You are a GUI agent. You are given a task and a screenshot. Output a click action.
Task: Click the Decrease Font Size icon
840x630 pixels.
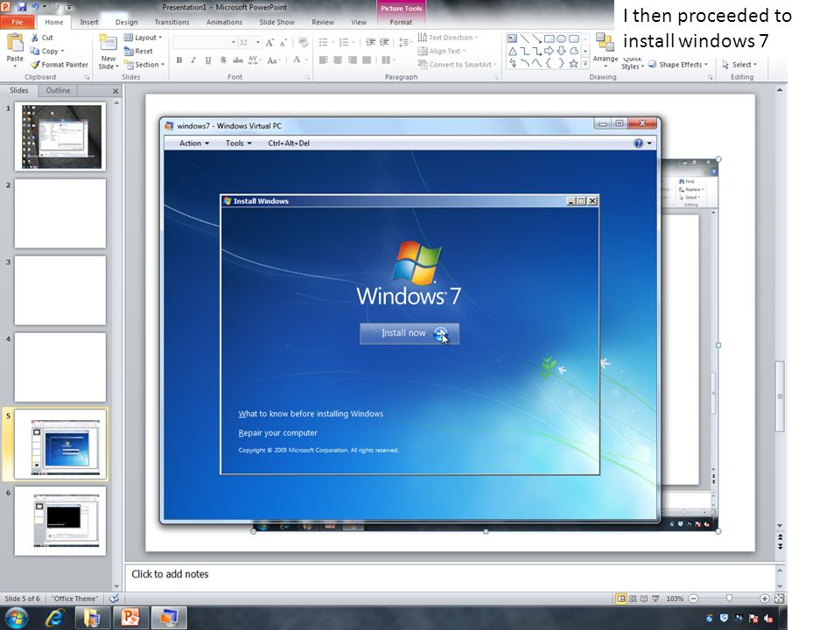pos(283,42)
